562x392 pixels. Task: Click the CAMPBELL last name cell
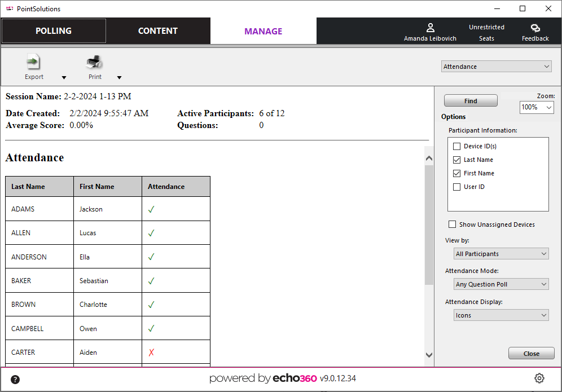[x=39, y=328]
